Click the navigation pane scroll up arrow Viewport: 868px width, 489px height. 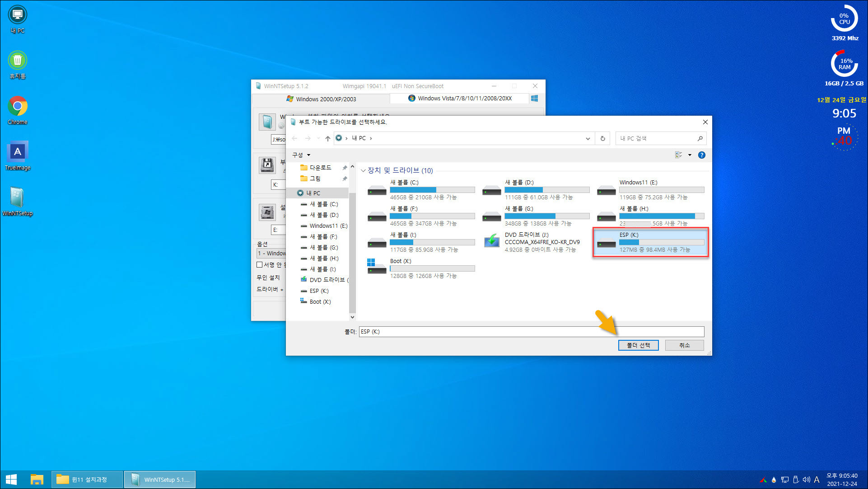coord(352,167)
